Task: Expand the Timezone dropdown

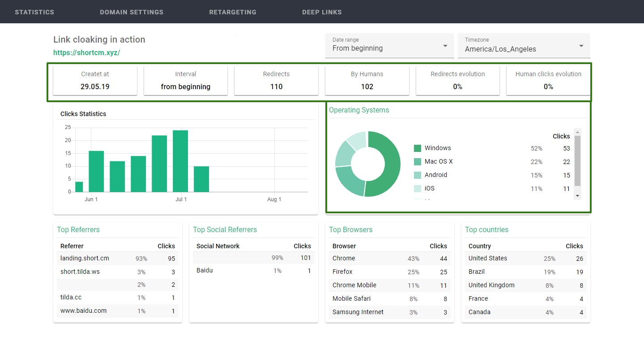Action: pyautogui.click(x=524, y=46)
